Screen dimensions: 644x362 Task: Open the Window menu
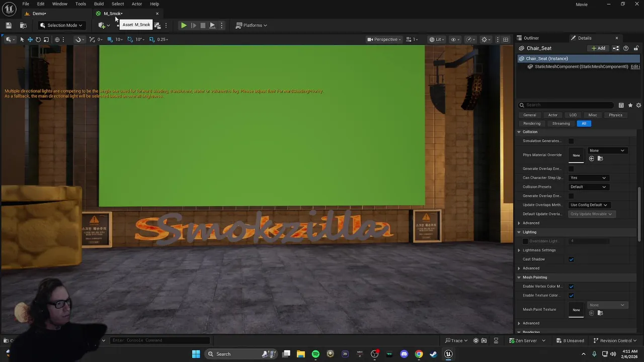click(59, 4)
